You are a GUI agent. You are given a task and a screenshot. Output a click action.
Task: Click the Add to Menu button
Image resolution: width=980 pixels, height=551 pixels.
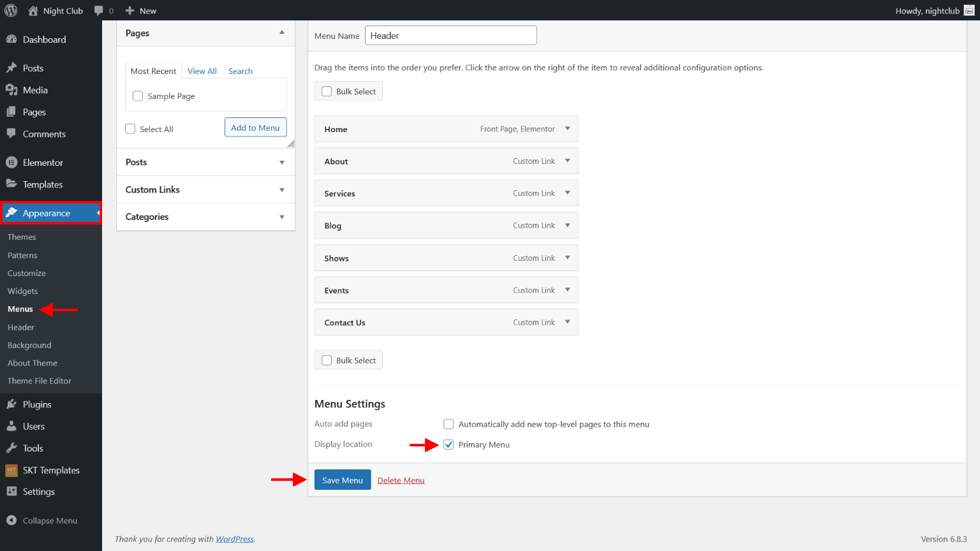click(255, 128)
